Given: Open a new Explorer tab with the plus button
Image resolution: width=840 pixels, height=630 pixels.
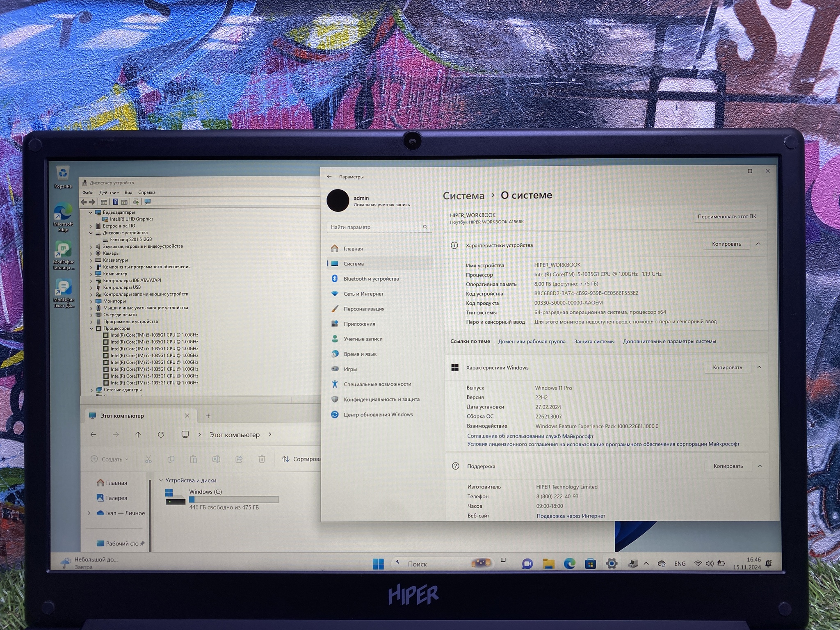Looking at the screenshot, I should [208, 416].
